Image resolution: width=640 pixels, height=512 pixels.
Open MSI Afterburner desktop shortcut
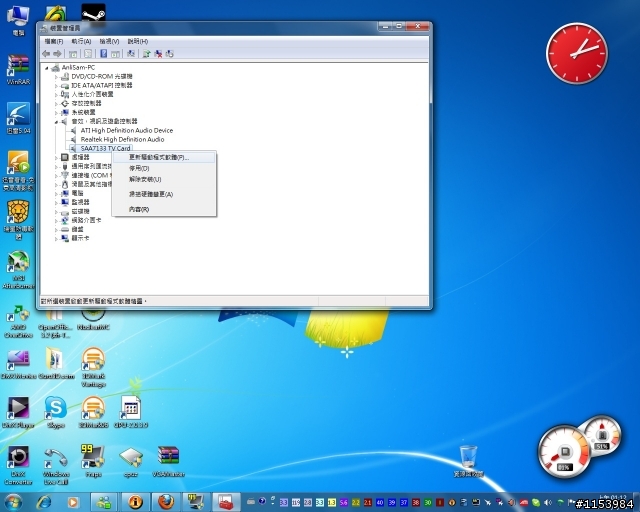point(18,269)
